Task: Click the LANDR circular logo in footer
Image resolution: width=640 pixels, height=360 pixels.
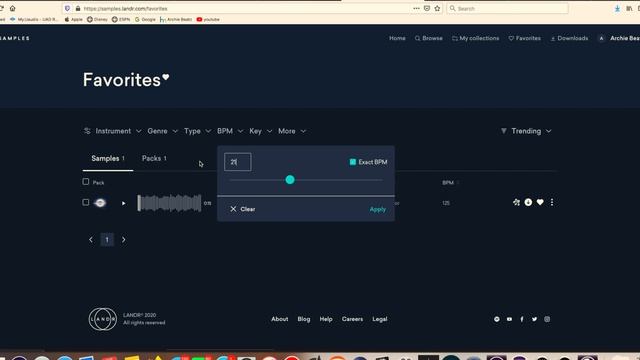Action: [x=103, y=319]
